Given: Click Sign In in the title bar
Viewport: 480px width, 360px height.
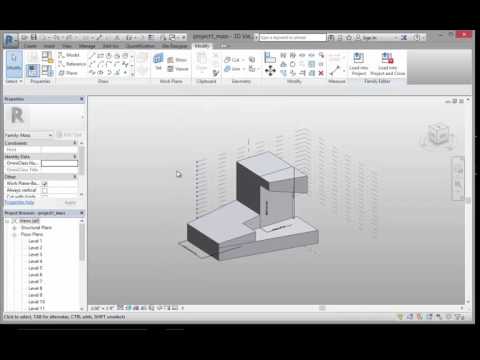Looking at the screenshot, I should click(369, 38).
